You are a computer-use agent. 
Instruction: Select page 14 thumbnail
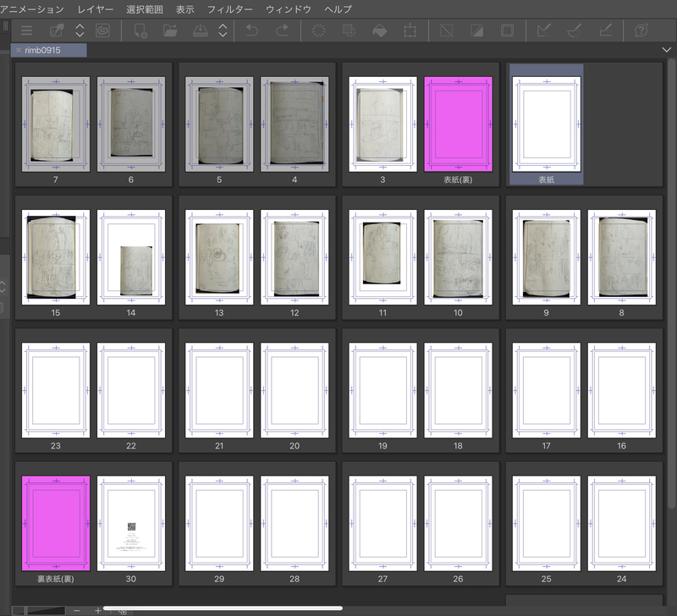pyautogui.click(x=131, y=257)
